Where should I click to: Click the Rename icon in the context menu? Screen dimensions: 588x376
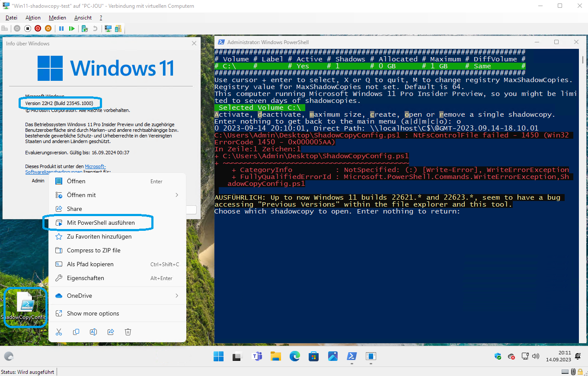coord(93,332)
